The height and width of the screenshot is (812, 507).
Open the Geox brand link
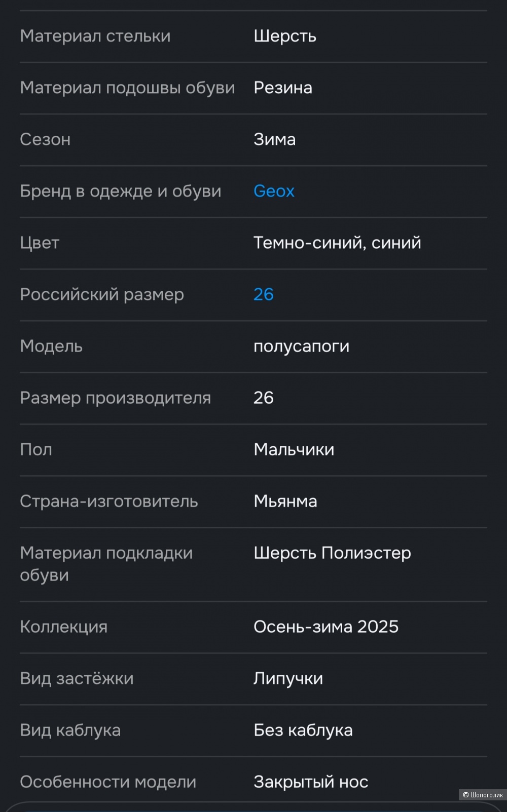coord(274,191)
